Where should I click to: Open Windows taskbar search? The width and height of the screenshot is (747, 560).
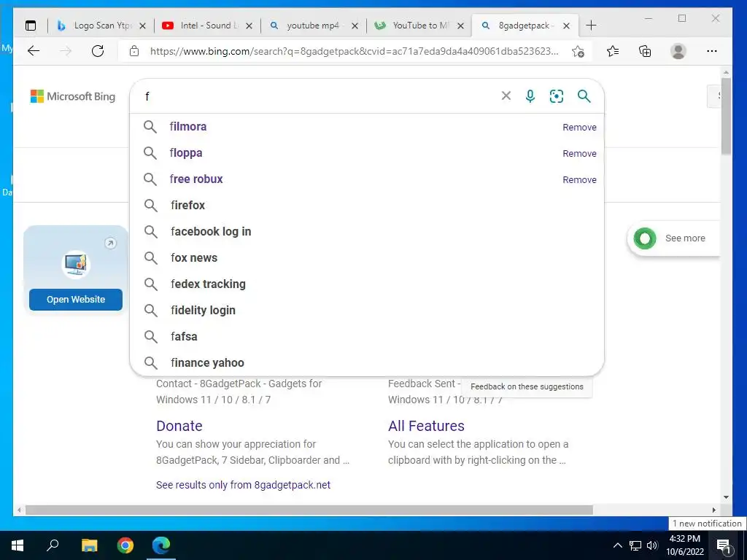coord(53,545)
